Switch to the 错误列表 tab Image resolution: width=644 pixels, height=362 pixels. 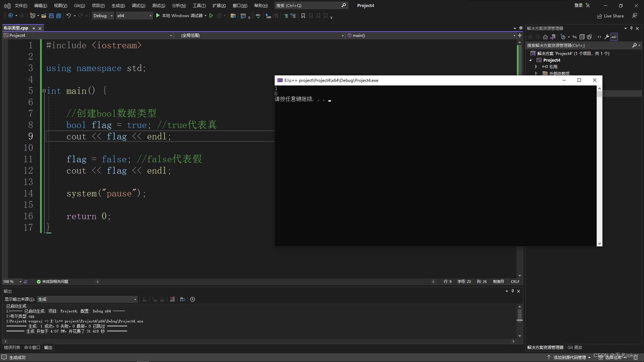click(12, 348)
